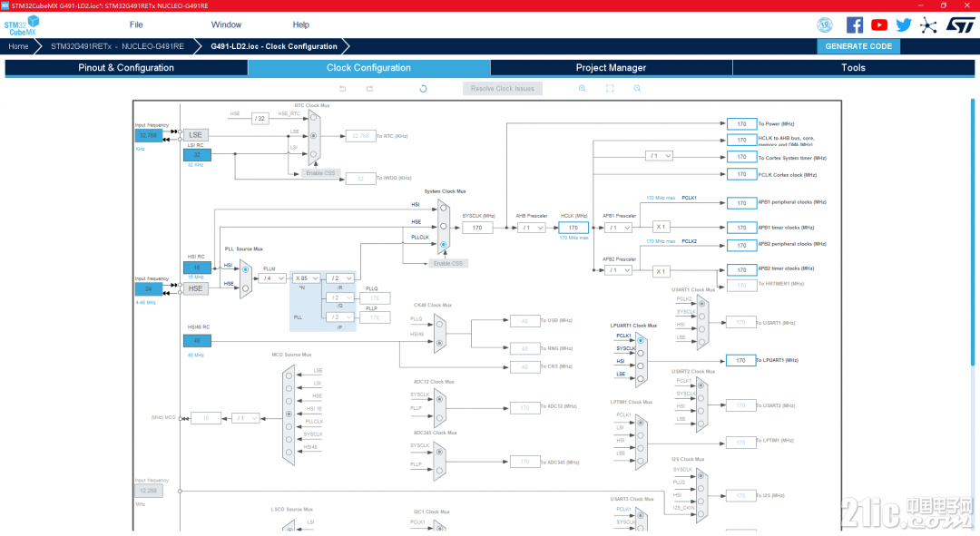
Task: Click Enable CSS under System Clock Mux
Action: (x=448, y=263)
